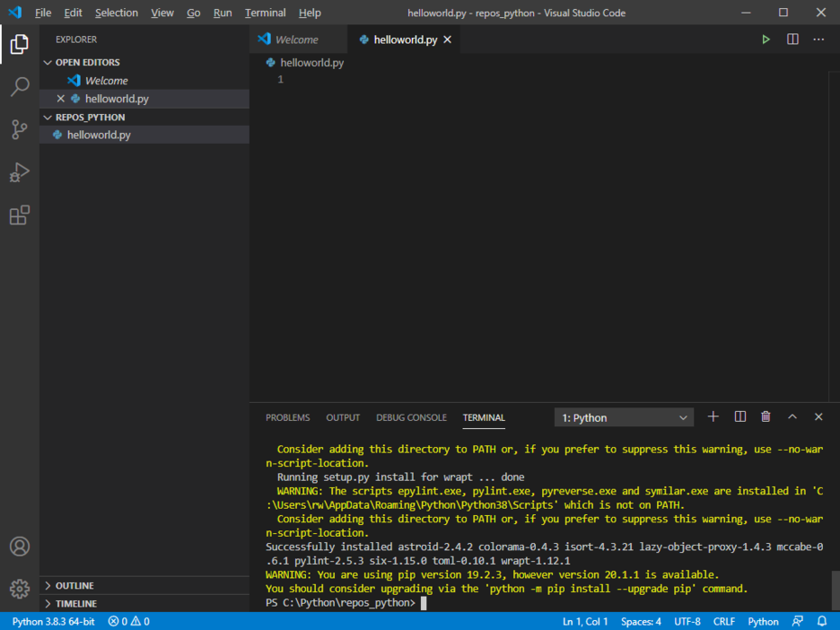Open the Help menu
Screen dimensions: 840x630
click(x=310, y=13)
